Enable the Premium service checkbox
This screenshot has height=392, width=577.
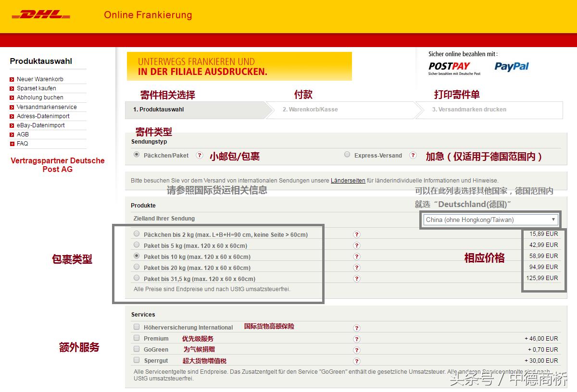137,338
